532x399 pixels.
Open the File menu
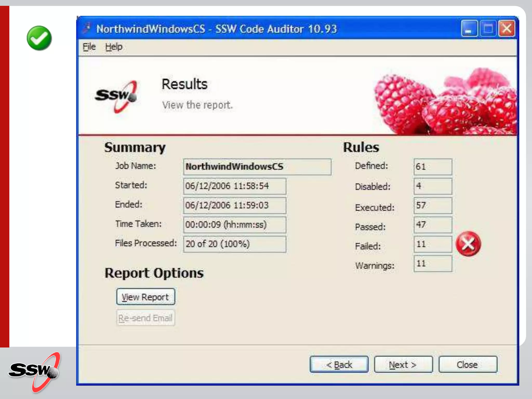tap(89, 47)
